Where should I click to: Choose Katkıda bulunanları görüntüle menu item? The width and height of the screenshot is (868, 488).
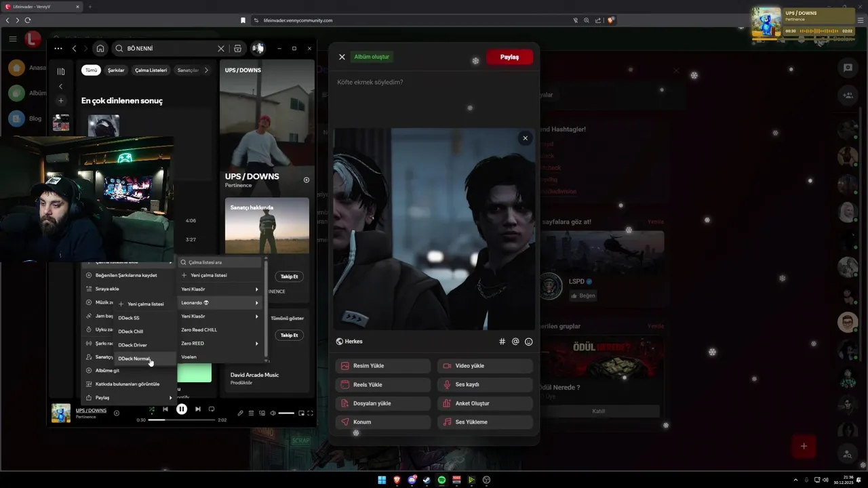click(x=128, y=384)
